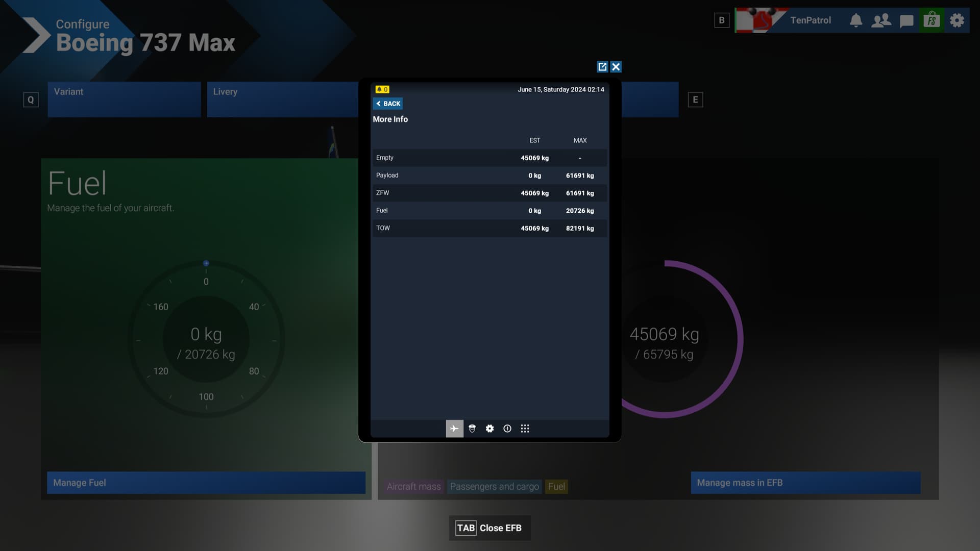This screenshot has width=980, height=551.
Task: Pop out the EFB window
Action: (602, 67)
